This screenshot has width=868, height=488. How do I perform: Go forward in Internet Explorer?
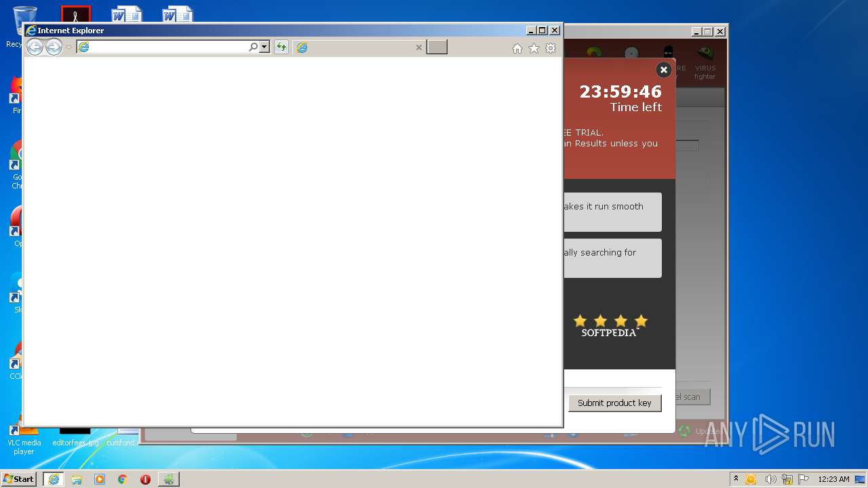click(54, 47)
